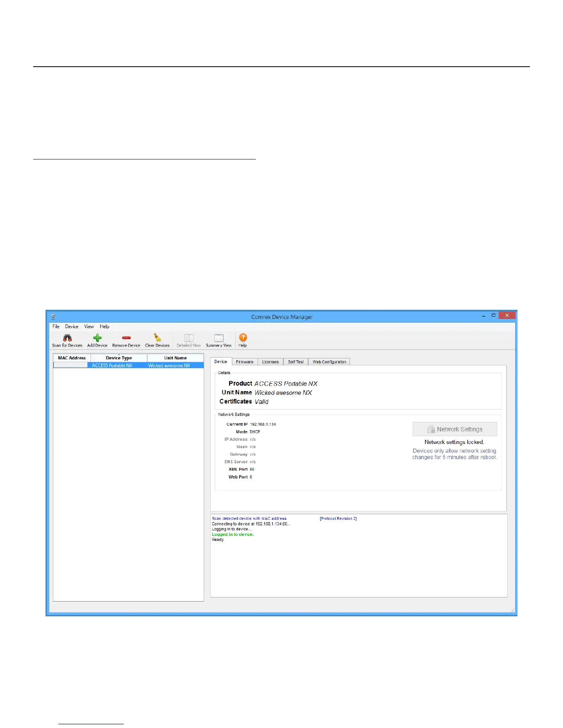This screenshot has height=728, width=563.
Task: Select the Device tab
Action: (221, 362)
